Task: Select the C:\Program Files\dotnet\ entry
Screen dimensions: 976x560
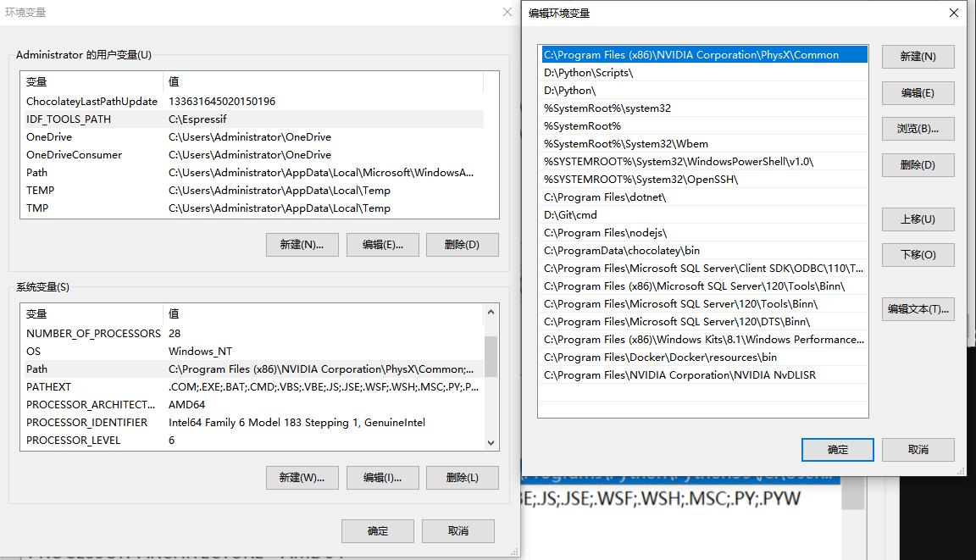Action: coord(704,197)
